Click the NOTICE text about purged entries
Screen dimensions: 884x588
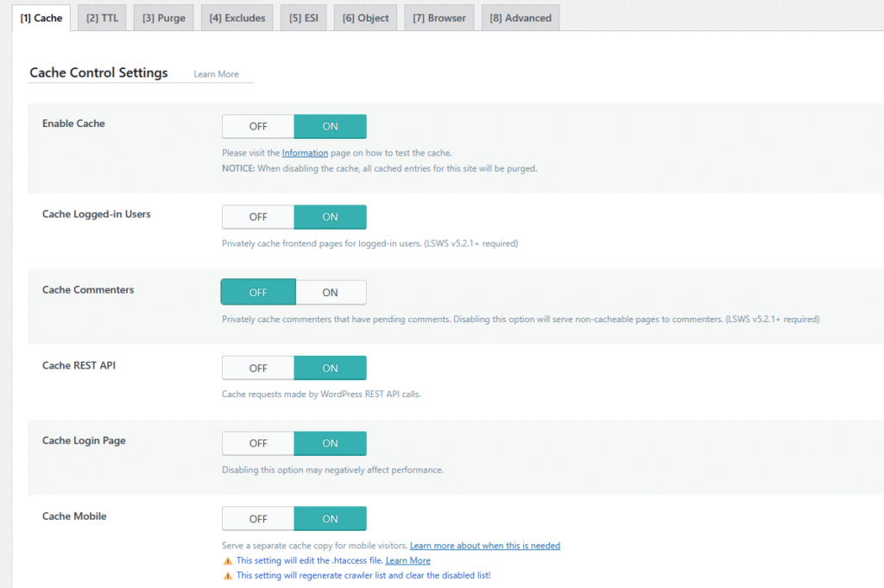point(380,168)
